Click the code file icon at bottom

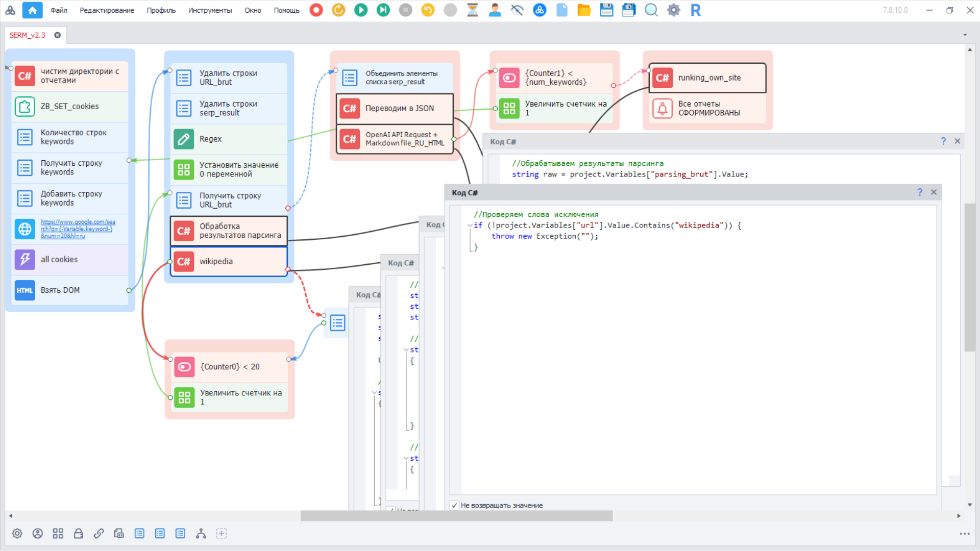(x=119, y=534)
